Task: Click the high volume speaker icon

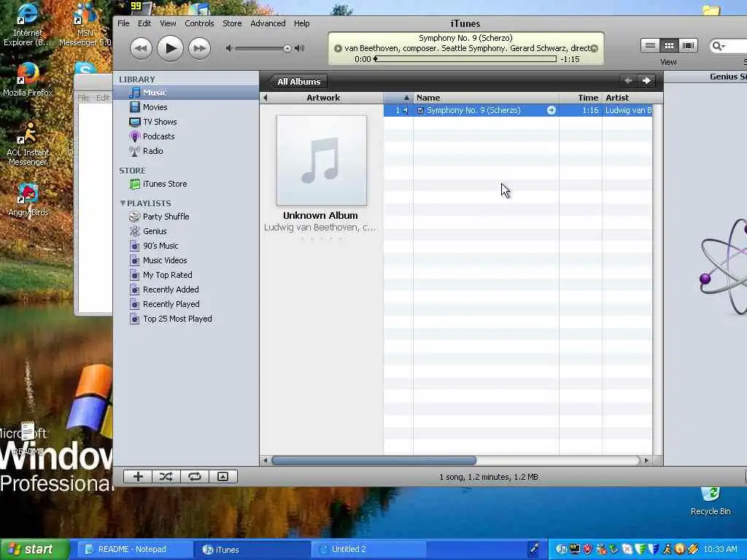Action: 300,48
